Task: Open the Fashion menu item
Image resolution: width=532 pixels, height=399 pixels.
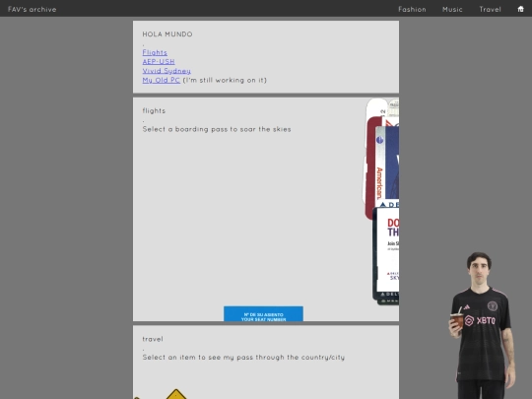Action: coord(412,10)
